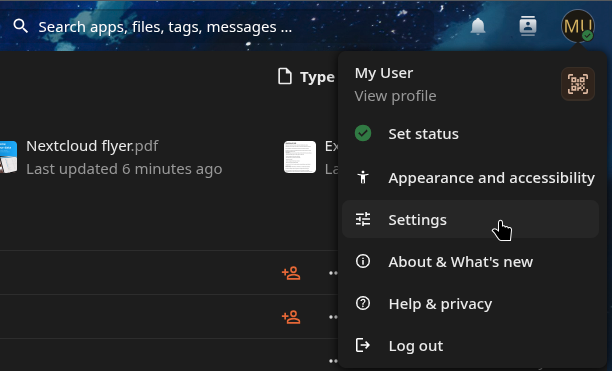The height and width of the screenshot is (371, 612).
Task: Open Settings from user menu
Action: 470,219
